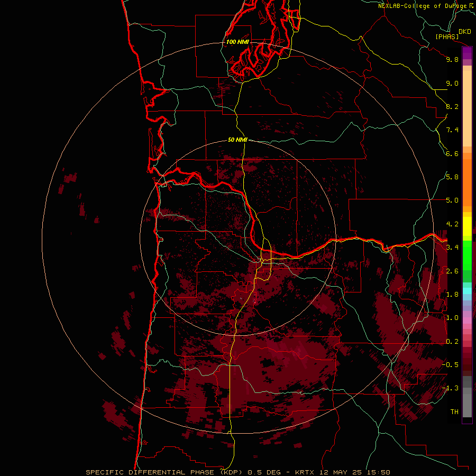The width and height of the screenshot is (476, 476).
Task: Click the 2.6 value on color scale
Action: pos(452,271)
